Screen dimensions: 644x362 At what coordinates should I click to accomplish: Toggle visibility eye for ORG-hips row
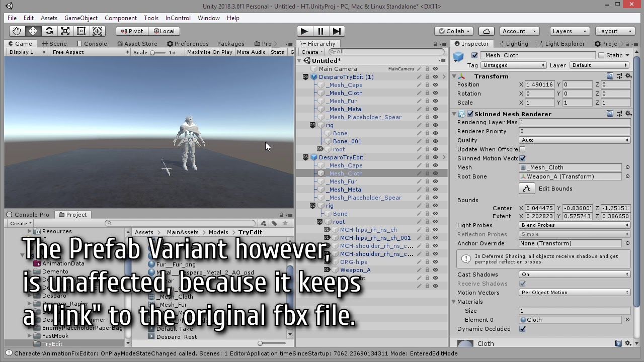(436, 262)
